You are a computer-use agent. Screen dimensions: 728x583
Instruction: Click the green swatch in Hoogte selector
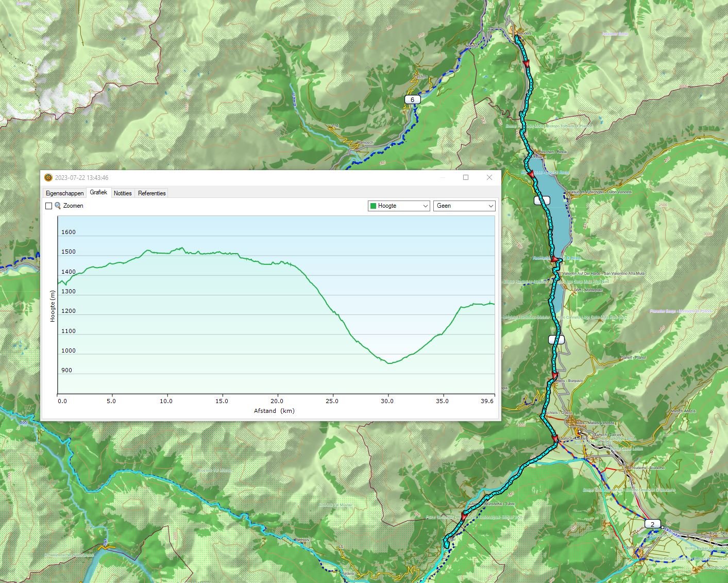373,206
